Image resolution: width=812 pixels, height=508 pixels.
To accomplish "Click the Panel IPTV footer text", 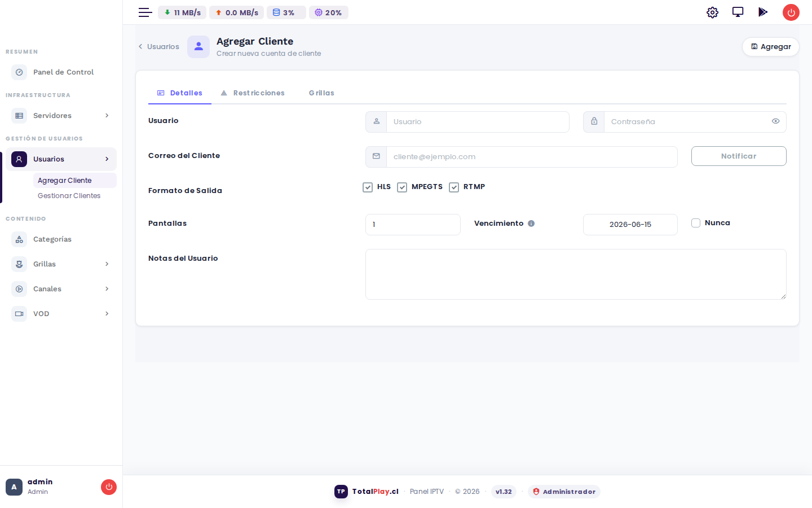I will coord(427,492).
